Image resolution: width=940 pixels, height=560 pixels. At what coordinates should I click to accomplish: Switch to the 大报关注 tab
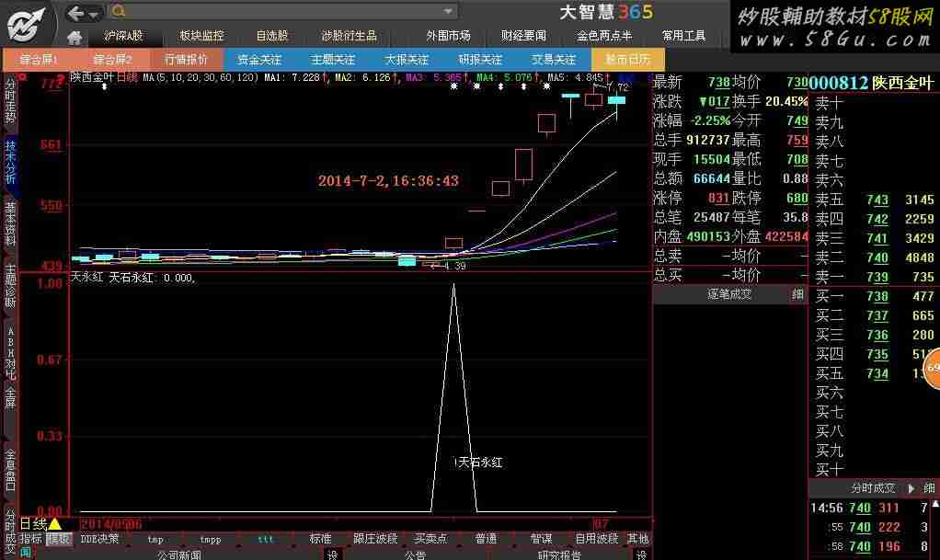(407, 60)
